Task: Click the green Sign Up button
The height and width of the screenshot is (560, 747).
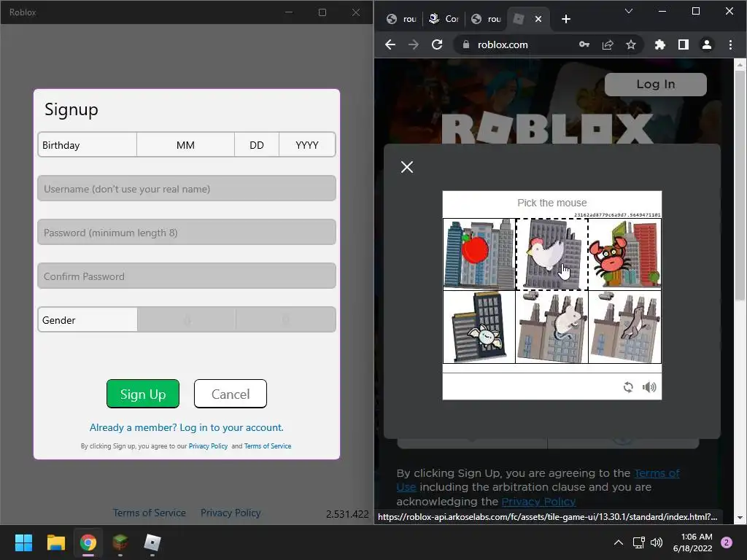Action: (143, 394)
